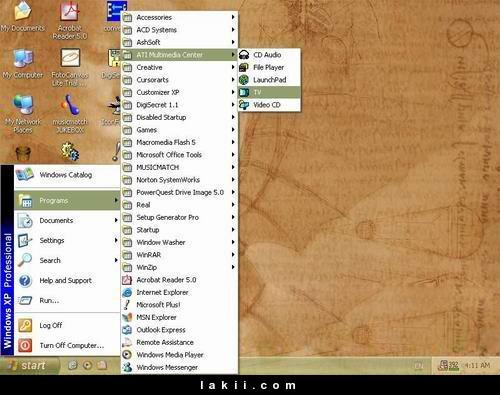Select TV in ATI Multimedia Center
The image size is (500, 395).
pyautogui.click(x=269, y=92)
